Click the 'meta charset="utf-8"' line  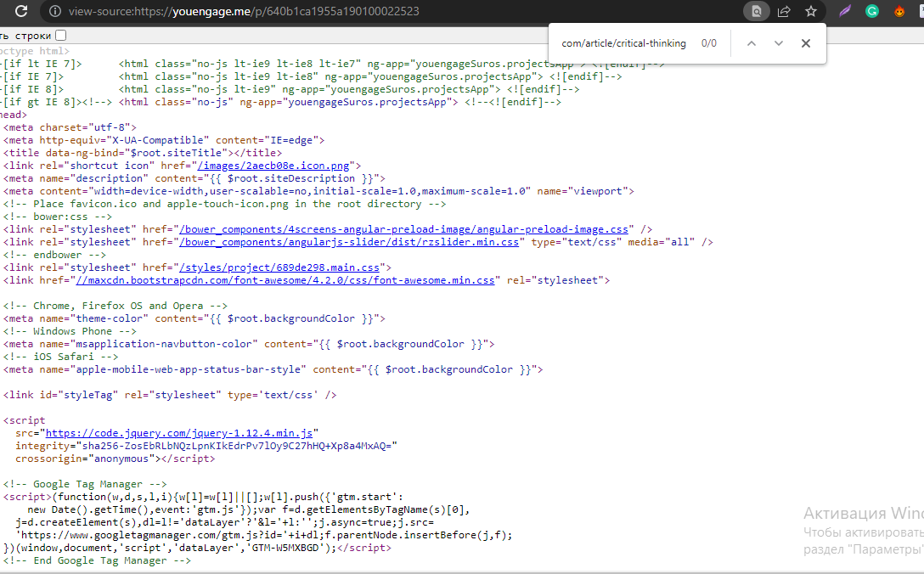click(70, 127)
